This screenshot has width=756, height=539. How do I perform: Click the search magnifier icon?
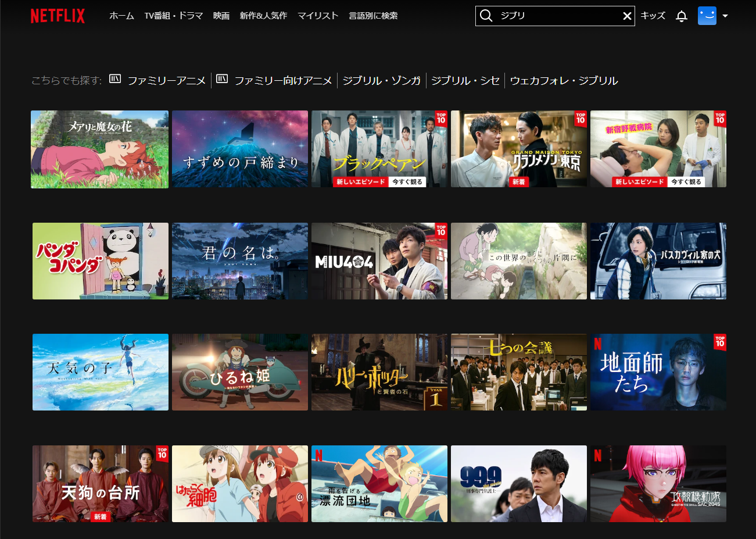pos(486,16)
